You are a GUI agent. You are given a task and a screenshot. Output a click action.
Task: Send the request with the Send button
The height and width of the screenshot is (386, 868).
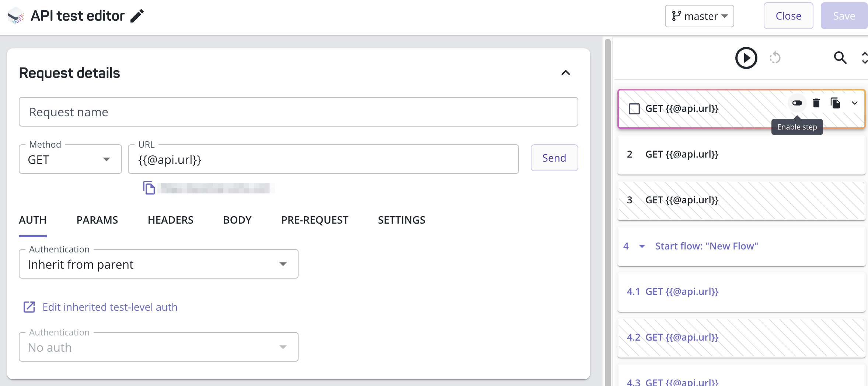point(554,158)
